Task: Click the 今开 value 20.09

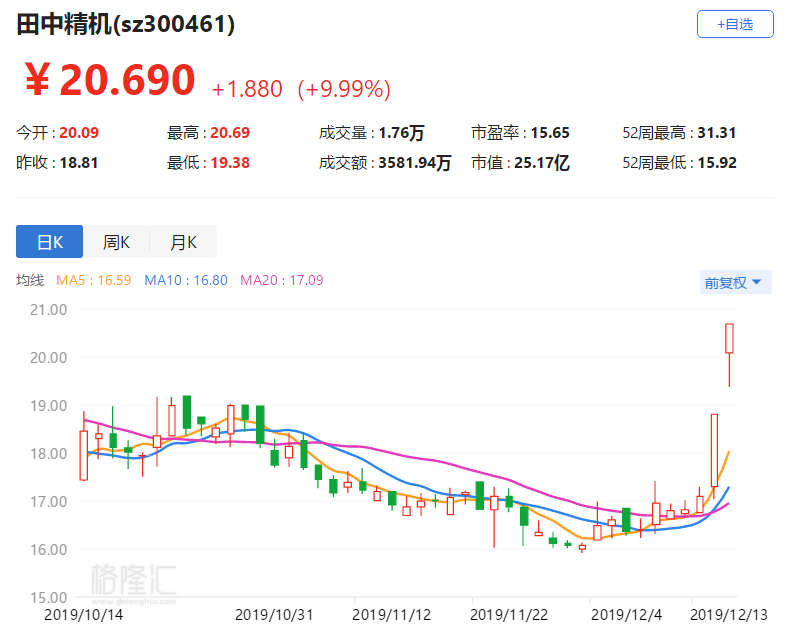Action: click(x=79, y=133)
